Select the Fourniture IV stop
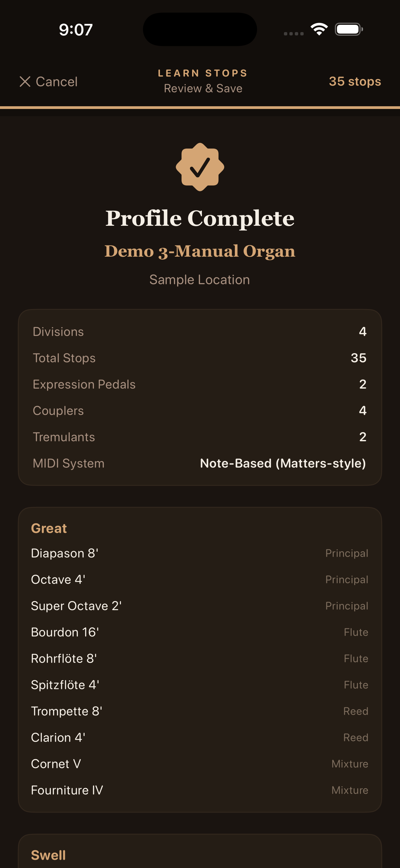This screenshot has height=868, width=400. coord(67,790)
